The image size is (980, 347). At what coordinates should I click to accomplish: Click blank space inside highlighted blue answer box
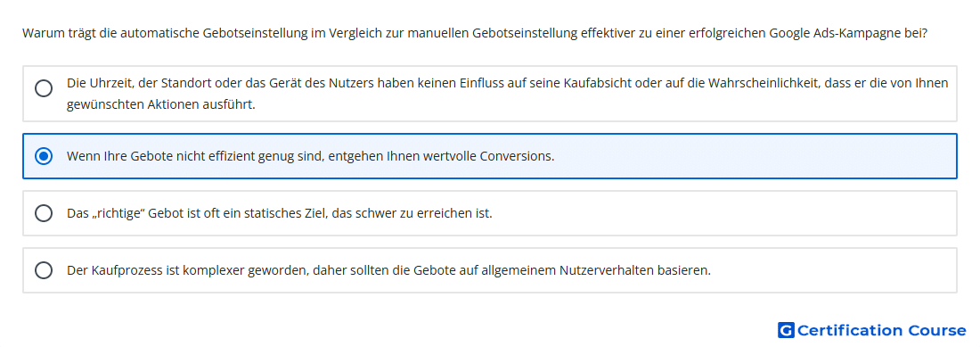[750, 156]
